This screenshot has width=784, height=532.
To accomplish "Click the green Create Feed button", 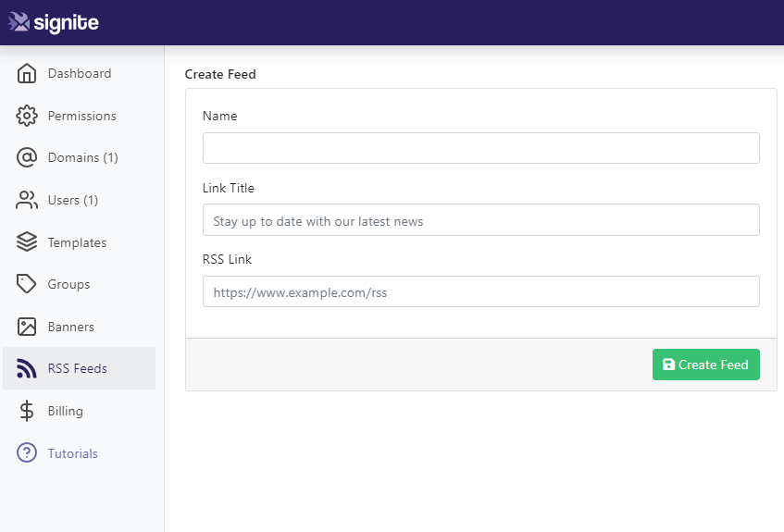I will pyautogui.click(x=706, y=365).
